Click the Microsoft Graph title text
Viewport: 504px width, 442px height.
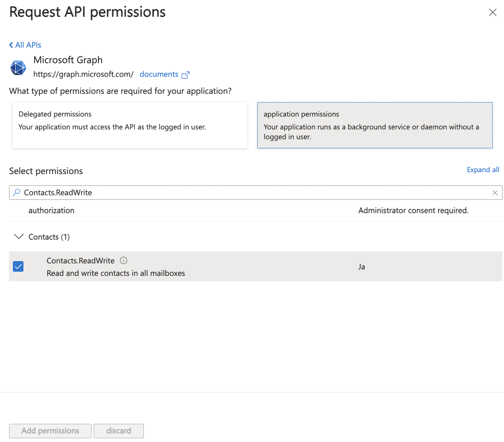point(68,60)
